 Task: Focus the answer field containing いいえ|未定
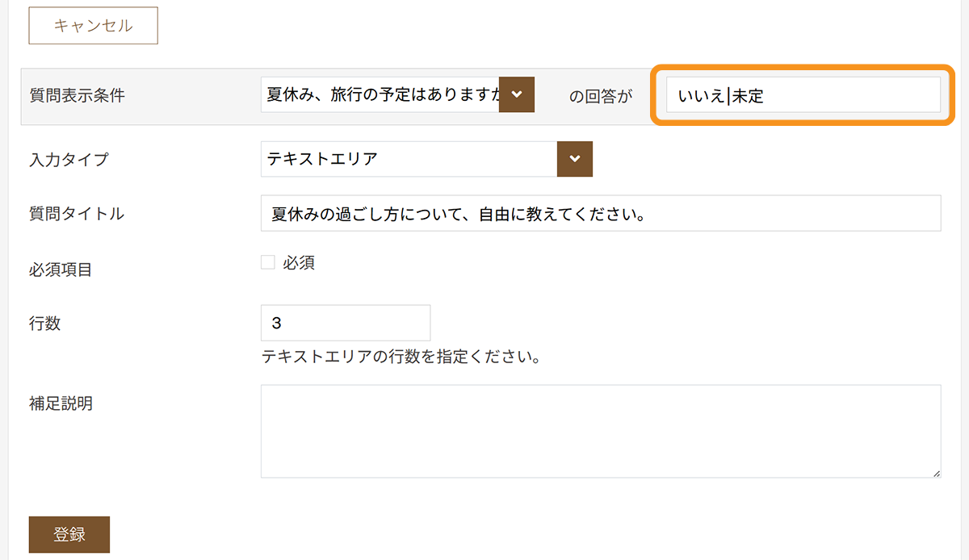coord(803,95)
